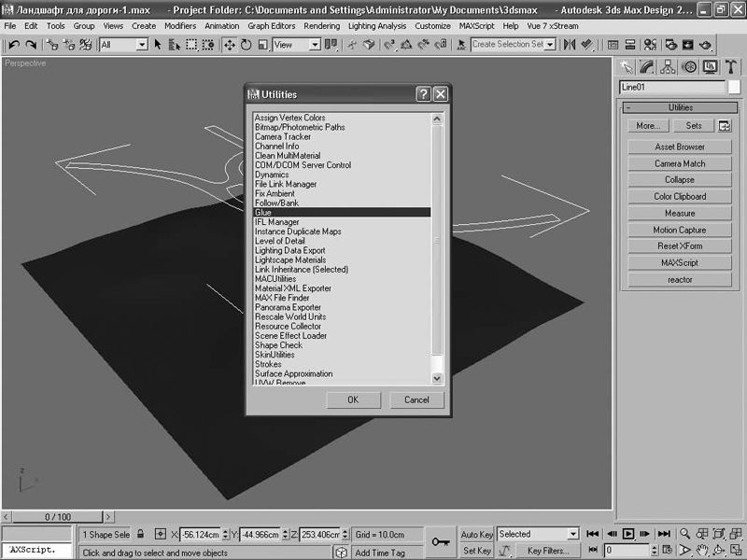Open the Motion panel icon
The width and height of the screenshot is (747, 560).
(x=689, y=66)
